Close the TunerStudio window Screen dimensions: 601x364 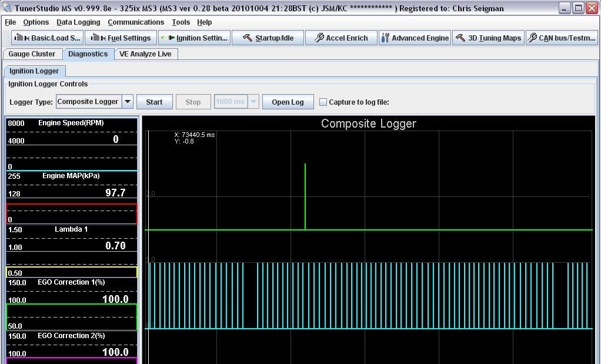pos(592,8)
